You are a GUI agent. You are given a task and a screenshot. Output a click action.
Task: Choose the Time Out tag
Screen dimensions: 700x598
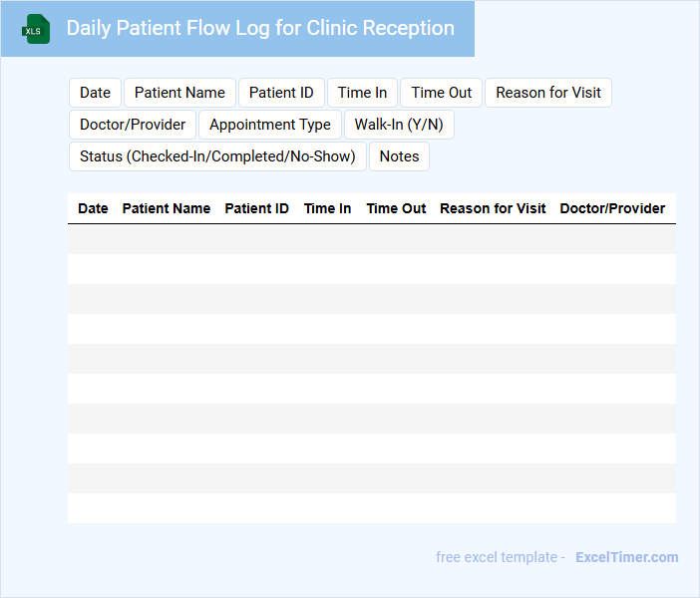[x=441, y=93]
